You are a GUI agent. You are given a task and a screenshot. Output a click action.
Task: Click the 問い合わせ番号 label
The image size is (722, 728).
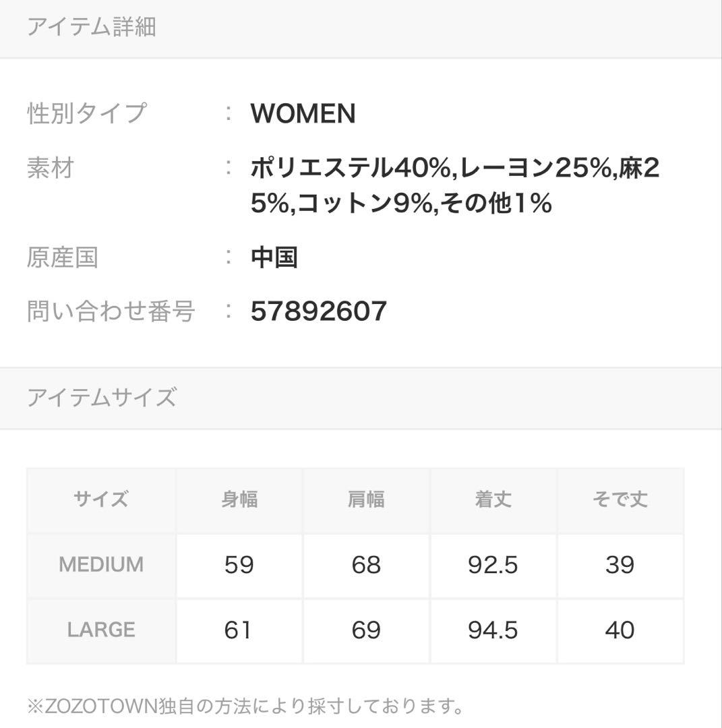pyautogui.click(x=111, y=311)
